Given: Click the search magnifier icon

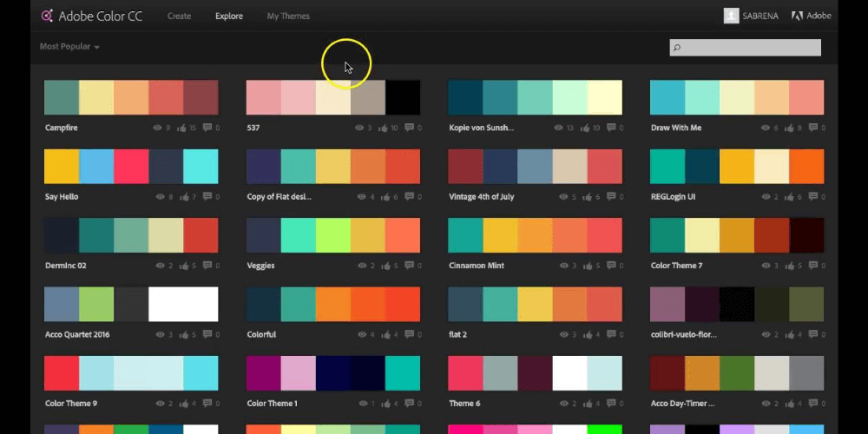Looking at the screenshot, I should pos(676,48).
